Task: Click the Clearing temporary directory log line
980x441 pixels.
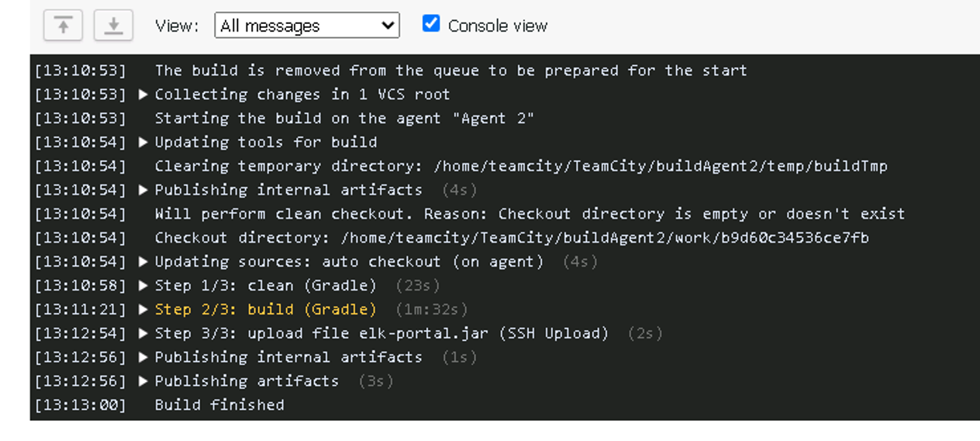Action: click(521, 166)
